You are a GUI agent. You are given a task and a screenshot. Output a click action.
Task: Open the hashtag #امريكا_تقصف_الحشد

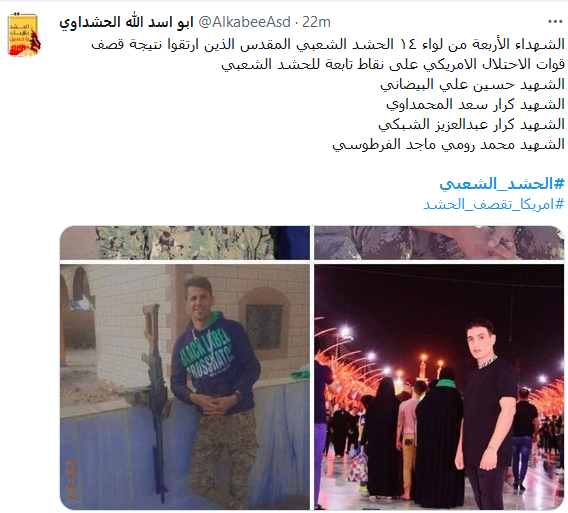point(494,204)
